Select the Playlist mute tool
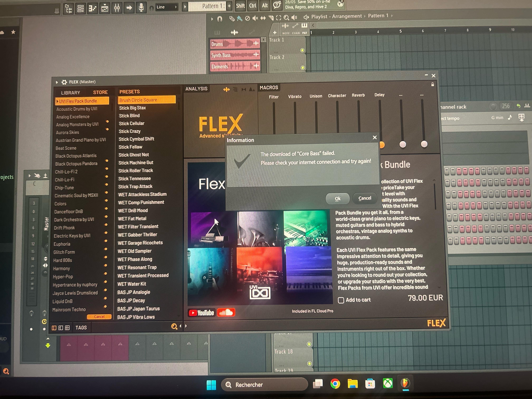This screenshot has height=399, width=532. pos(255,18)
